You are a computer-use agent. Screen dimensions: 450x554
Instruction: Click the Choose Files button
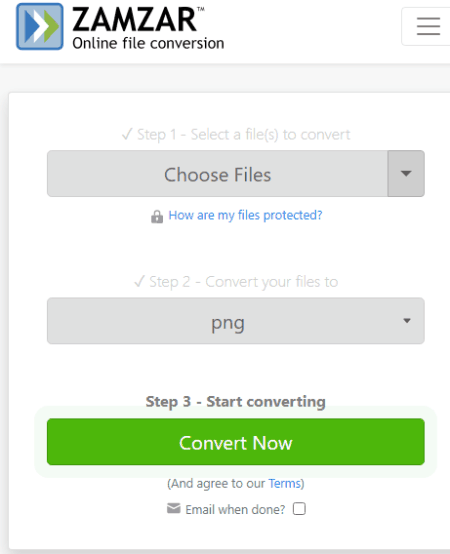218,174
